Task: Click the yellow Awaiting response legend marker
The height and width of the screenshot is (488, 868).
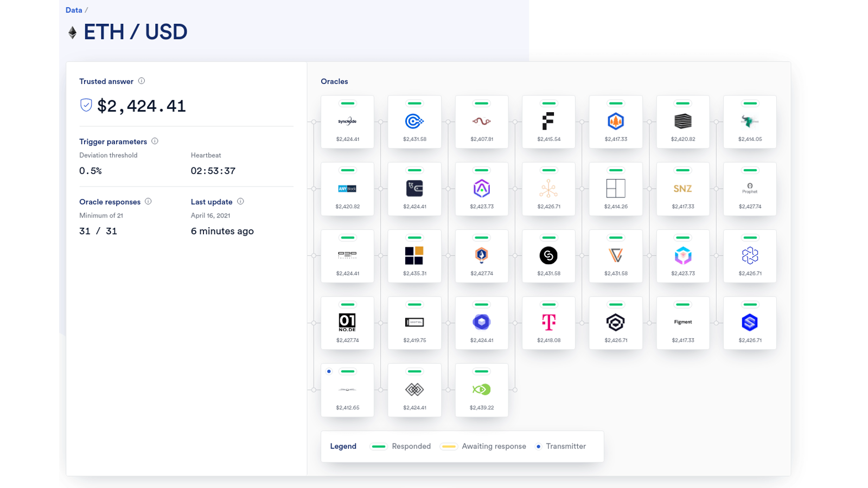Action: pos(449,446)
